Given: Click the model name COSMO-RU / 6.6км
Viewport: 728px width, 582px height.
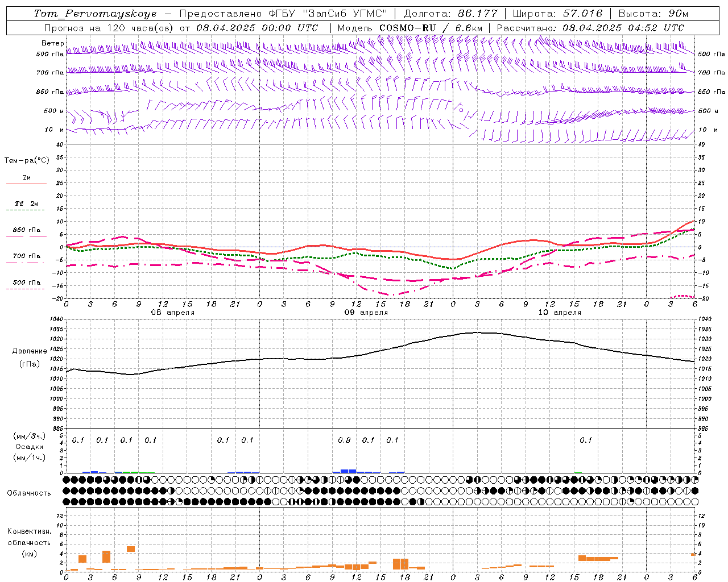Looking at the screenshot, I should pos(431,28).
